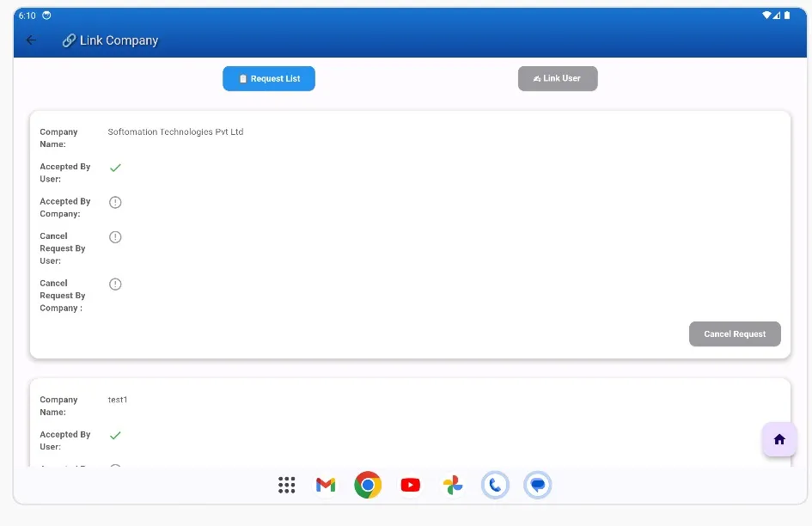Click Softomation's Cancel Request By User pending icon
Image resolution: width=812 pixels, height=526 pixels.
(x=115, y=237)
